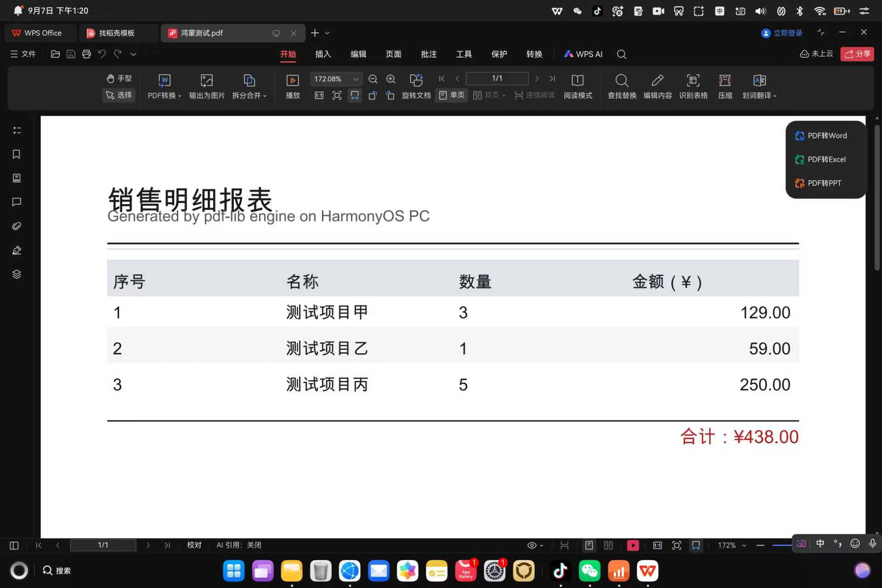Open the comments sidebar panel

tap(17, 202)
